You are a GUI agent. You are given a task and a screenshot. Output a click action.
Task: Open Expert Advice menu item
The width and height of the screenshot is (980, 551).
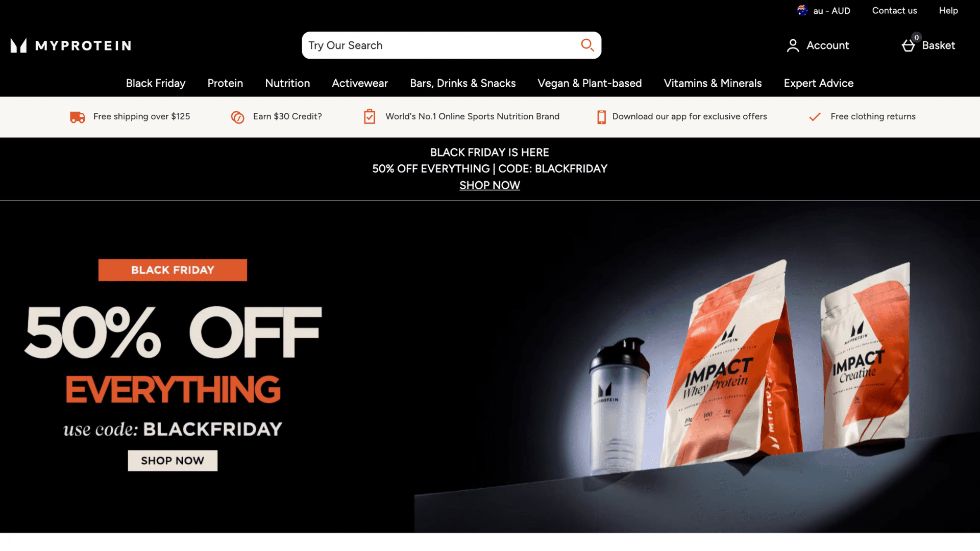(x=819, y=83)
